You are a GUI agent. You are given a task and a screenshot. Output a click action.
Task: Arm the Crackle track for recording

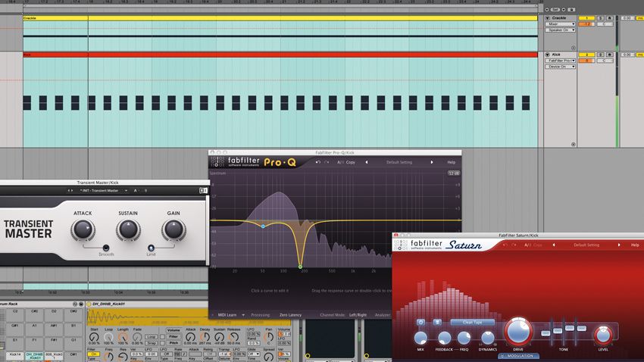609,18
